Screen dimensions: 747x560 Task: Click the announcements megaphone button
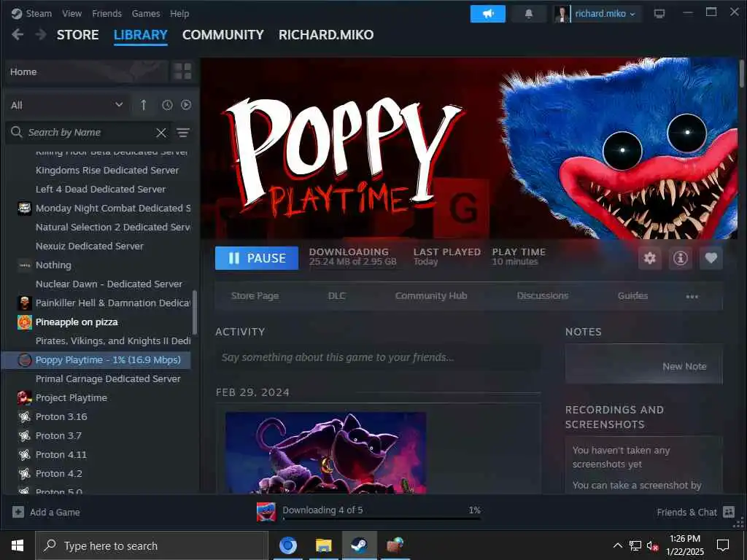tap(487, 14)
